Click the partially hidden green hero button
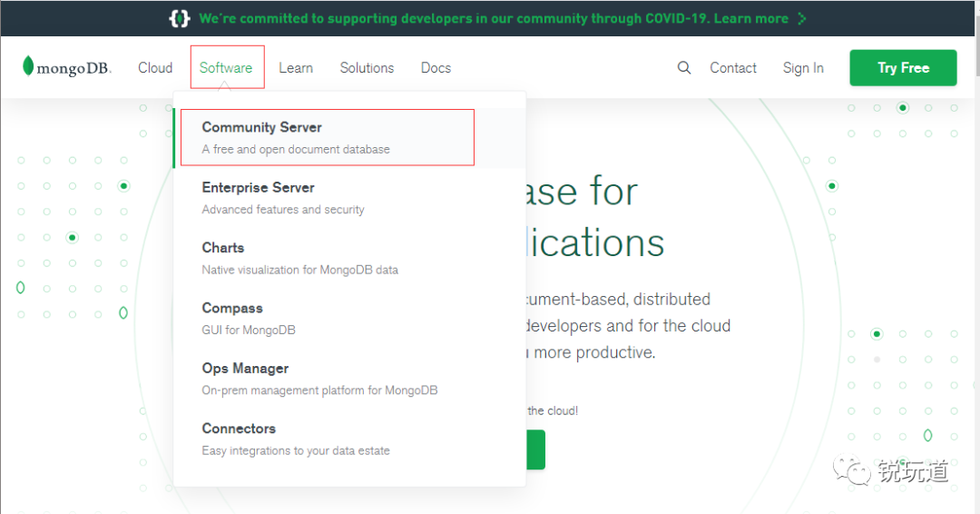The image size is (980, 514). 535,450
